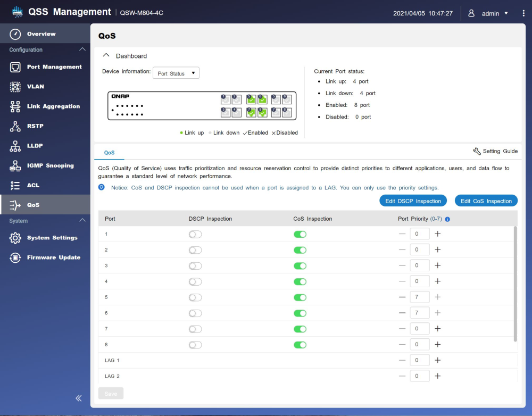Click the VLAN sidebar icon
The width and height of the screenshot is (532, 416).
[15, 87]
